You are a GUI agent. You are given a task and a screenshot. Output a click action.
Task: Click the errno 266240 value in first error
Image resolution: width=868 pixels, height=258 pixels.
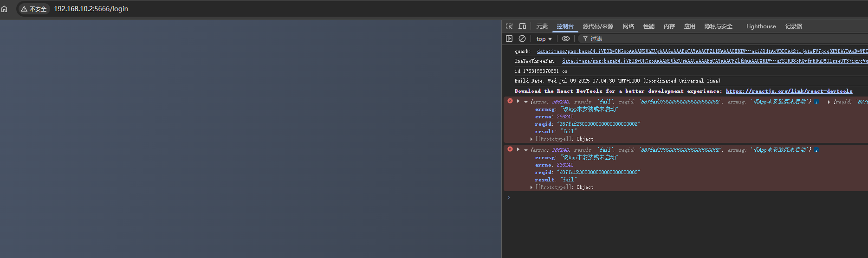(x=565, y=116)
